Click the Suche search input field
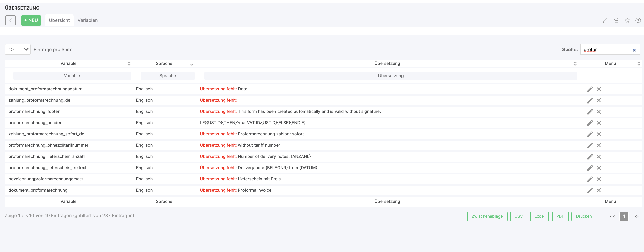644x252 pixels. (606, 49)
